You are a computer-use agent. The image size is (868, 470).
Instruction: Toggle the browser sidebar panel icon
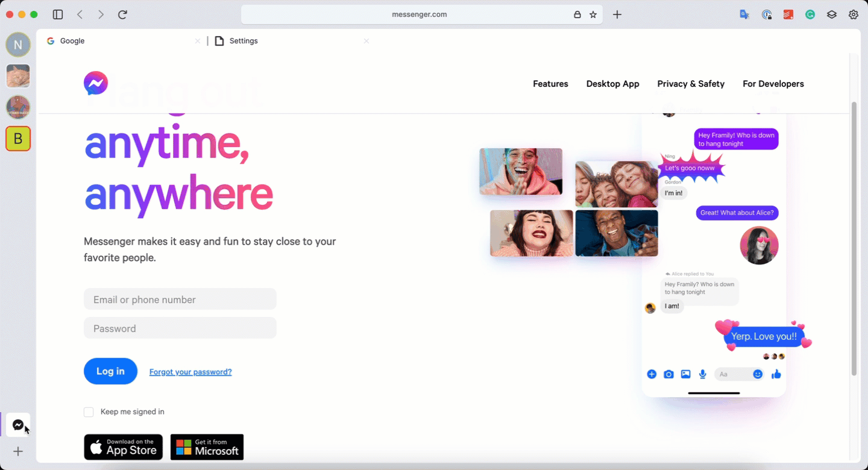[x=58, y=14]
